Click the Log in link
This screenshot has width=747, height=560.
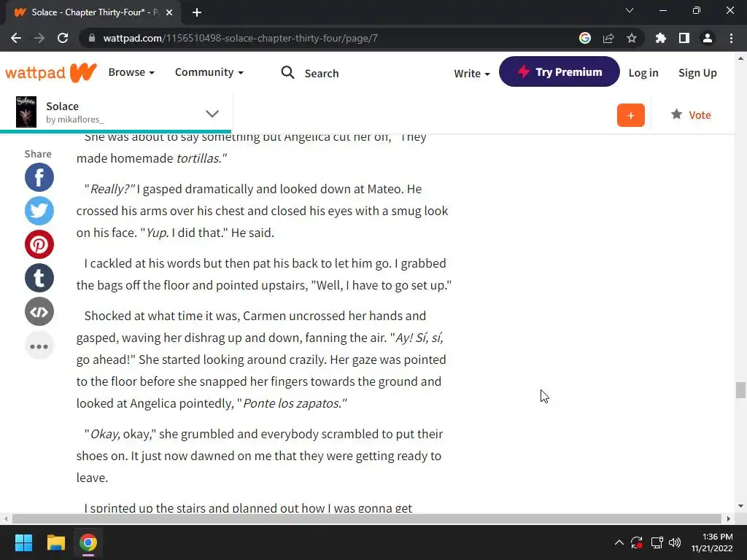(643, 73)
